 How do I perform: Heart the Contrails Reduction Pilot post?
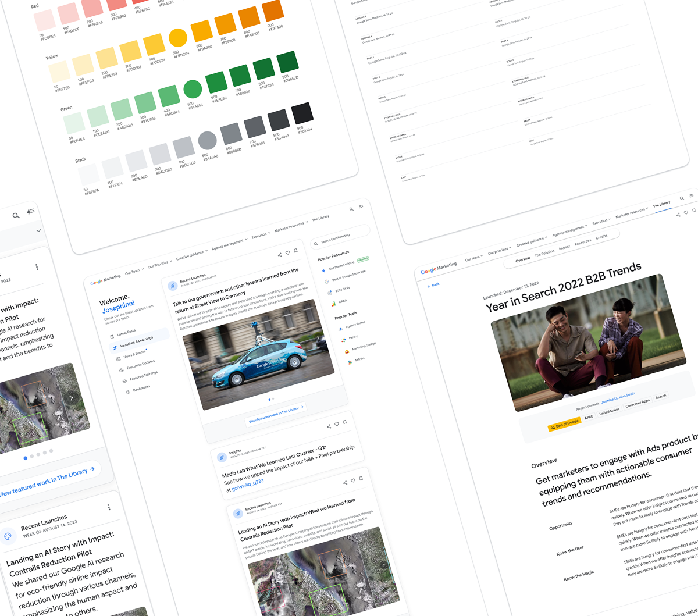(x=353, y=480)
